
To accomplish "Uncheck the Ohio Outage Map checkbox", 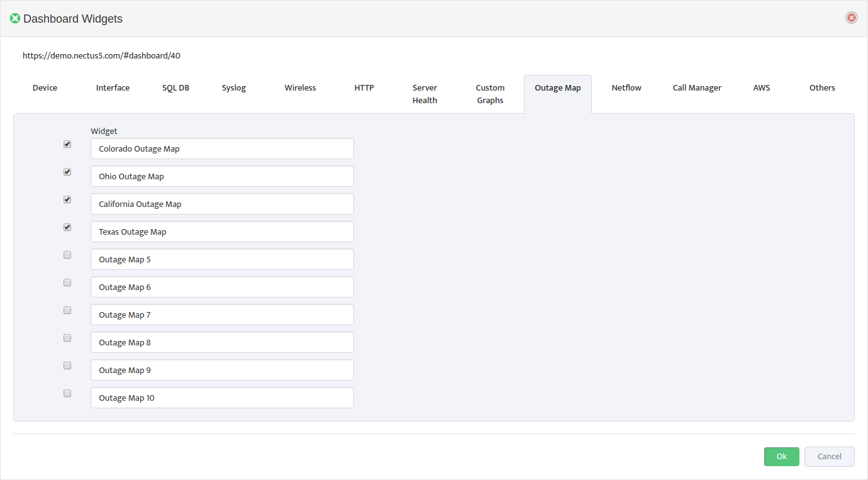I will pos(67,172).
